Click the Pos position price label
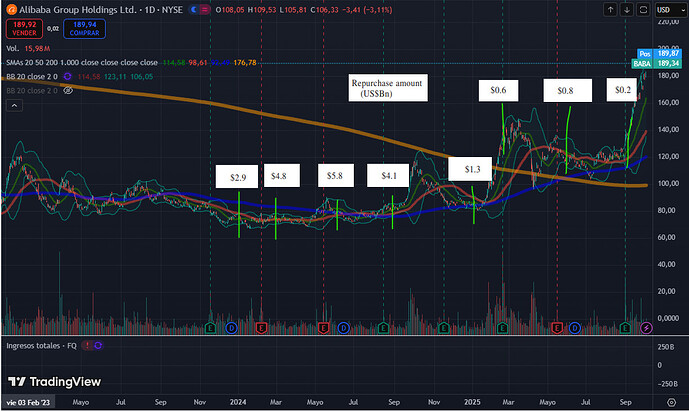 (643, 52)
